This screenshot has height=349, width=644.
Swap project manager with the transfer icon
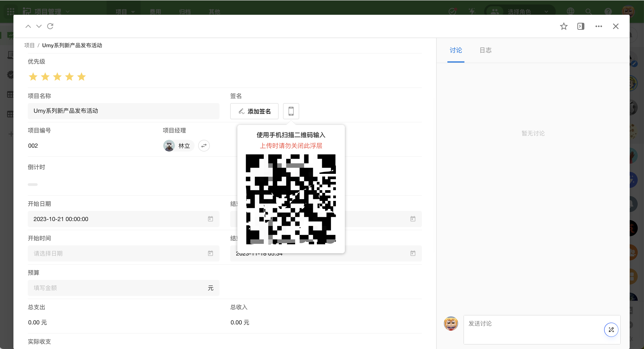(x=204, y=146)
